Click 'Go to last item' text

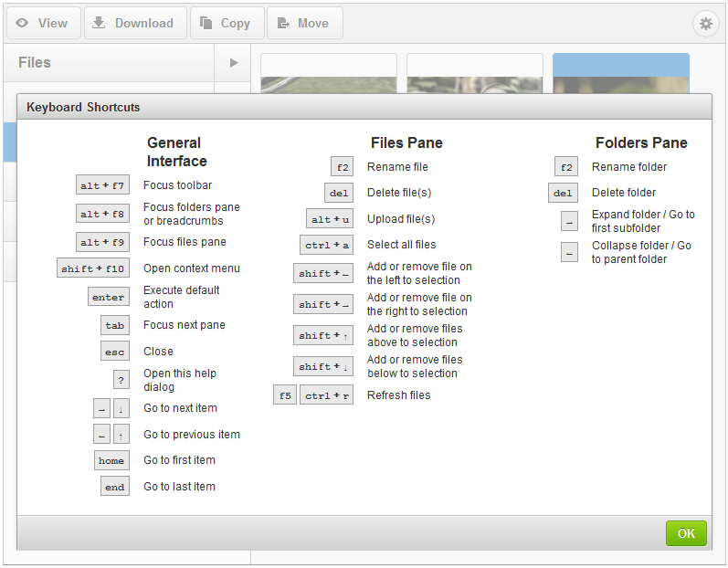point(179,487)
